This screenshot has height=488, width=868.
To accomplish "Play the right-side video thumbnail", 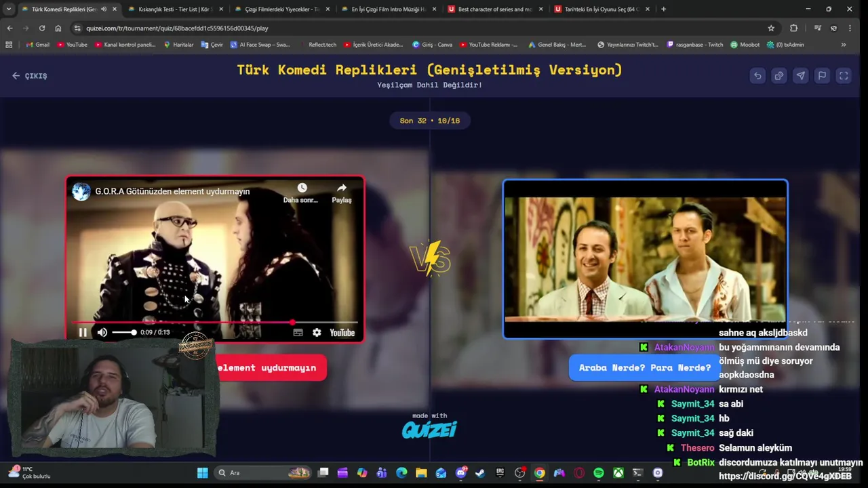I will (645, 258).
